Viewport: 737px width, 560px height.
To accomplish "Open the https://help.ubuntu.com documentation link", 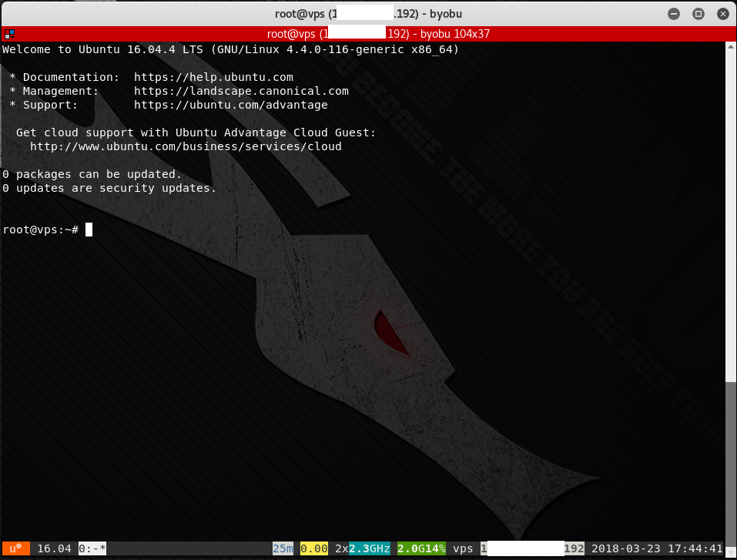I will [213, 77].
